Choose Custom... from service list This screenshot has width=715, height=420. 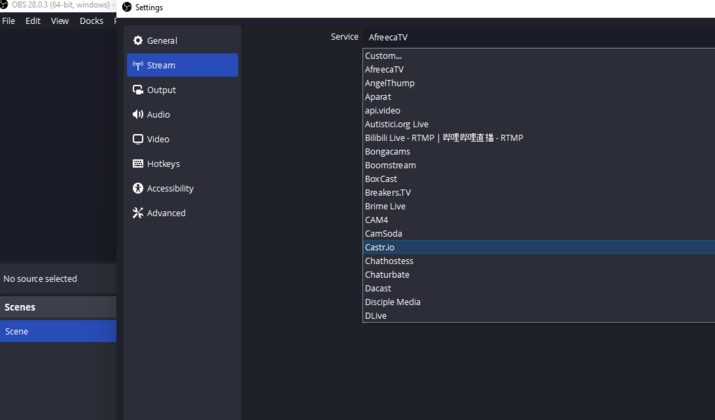point(539,56)
